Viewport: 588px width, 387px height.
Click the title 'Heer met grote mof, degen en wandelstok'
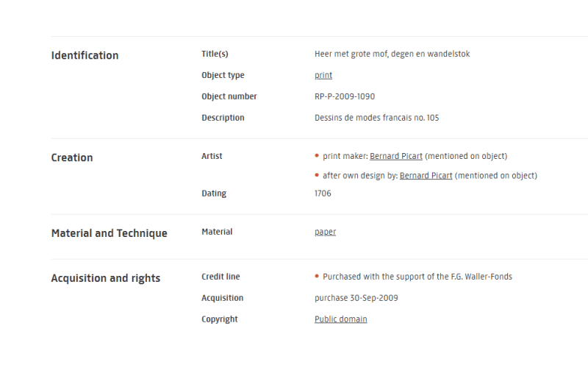point(392,54)
